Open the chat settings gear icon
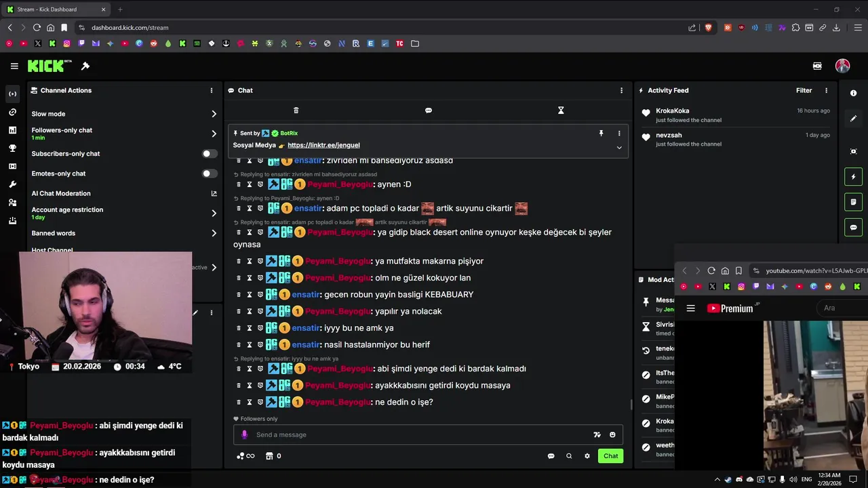 click(587, 456)
